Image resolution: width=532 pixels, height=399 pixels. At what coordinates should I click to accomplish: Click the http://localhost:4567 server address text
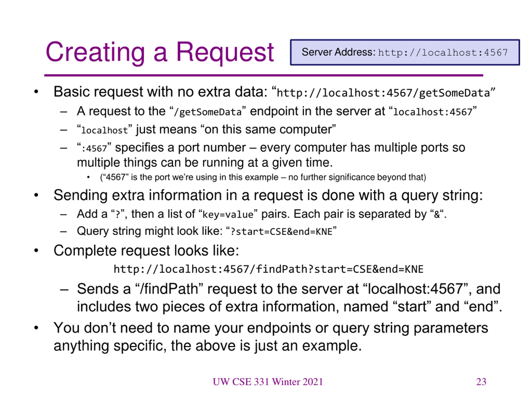click(x=443, y=53)
